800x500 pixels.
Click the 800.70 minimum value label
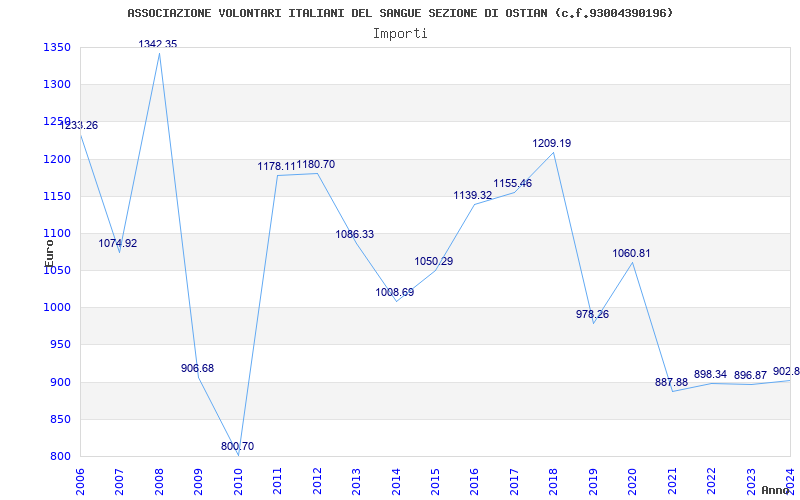(x=237, y=446)
